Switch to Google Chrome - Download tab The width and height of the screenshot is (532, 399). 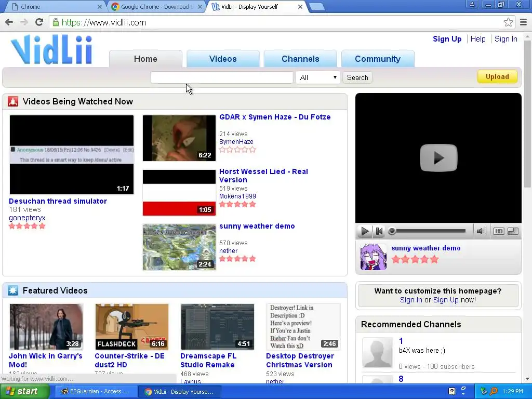[156, 7]
